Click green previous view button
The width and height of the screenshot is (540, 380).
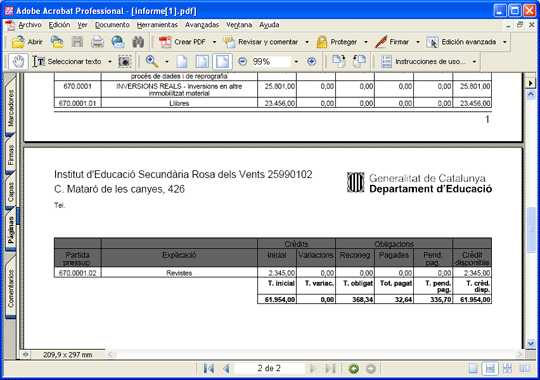pos(353,369)
